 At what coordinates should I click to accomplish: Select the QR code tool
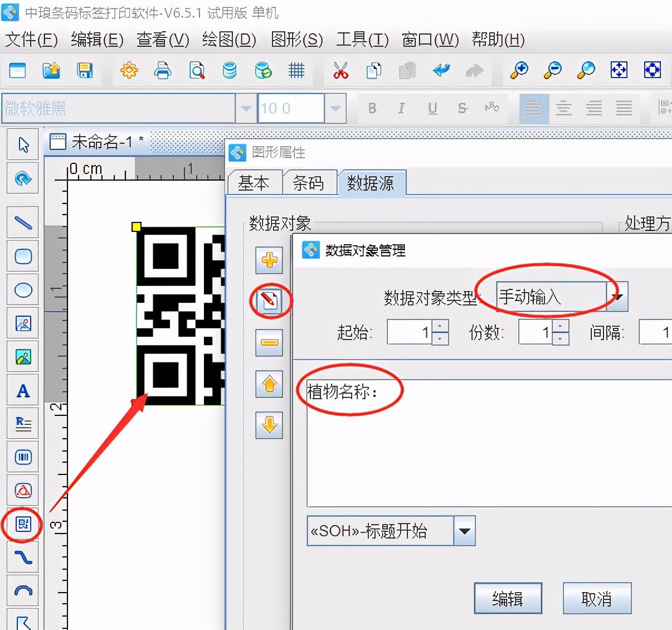[x=23, y=524]
